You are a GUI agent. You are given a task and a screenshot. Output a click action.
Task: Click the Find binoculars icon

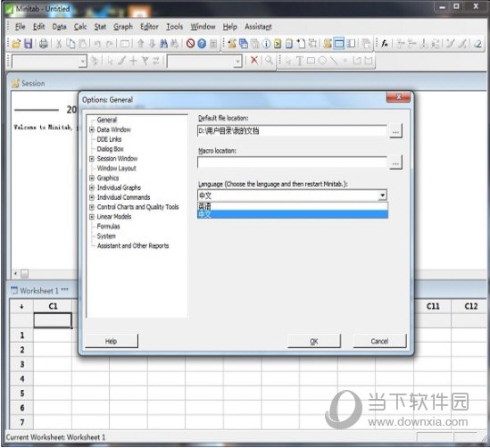coord(163,44)
